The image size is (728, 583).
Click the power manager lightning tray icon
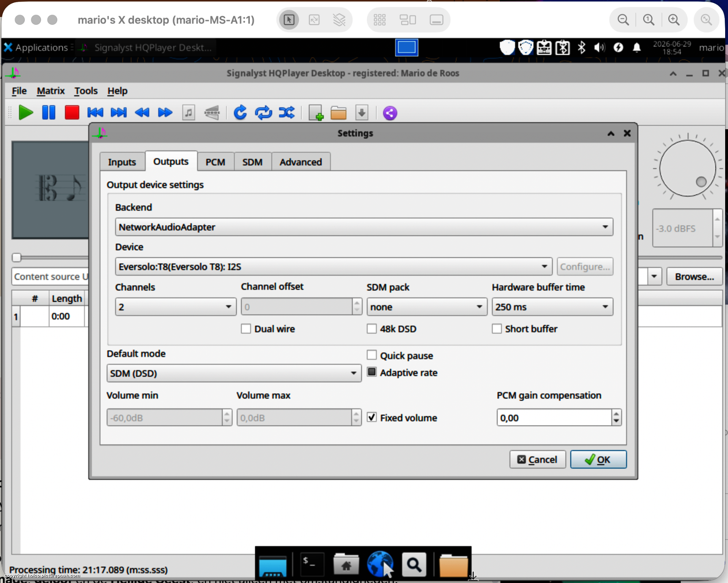tap(618, 48)
